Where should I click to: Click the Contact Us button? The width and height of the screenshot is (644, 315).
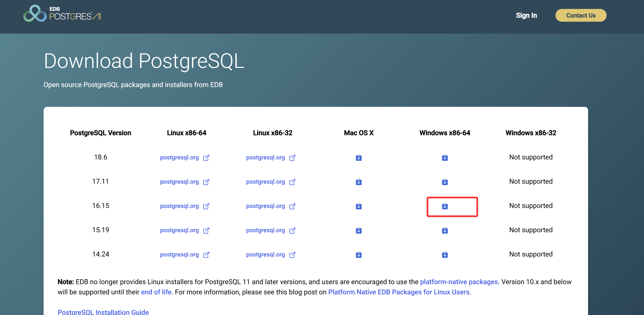coord(581,16)
